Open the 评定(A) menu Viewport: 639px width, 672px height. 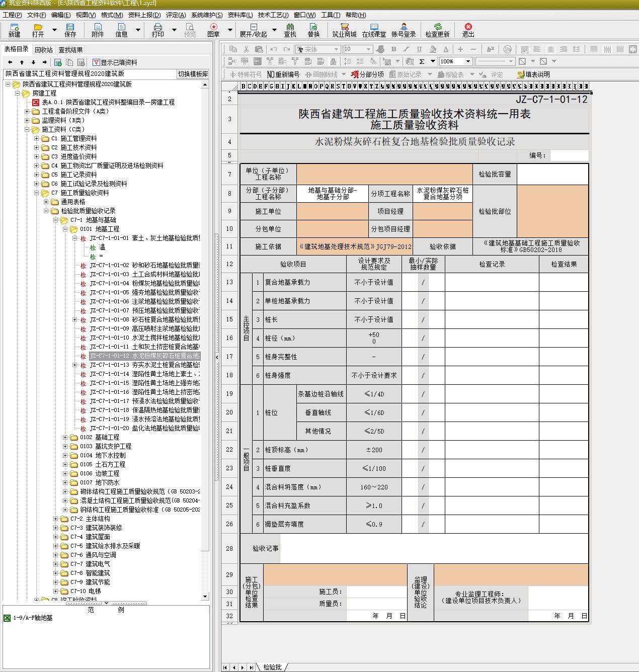(176, 15)
